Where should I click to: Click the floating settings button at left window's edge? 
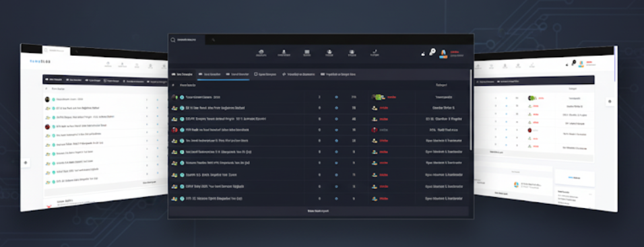point(26,162)
